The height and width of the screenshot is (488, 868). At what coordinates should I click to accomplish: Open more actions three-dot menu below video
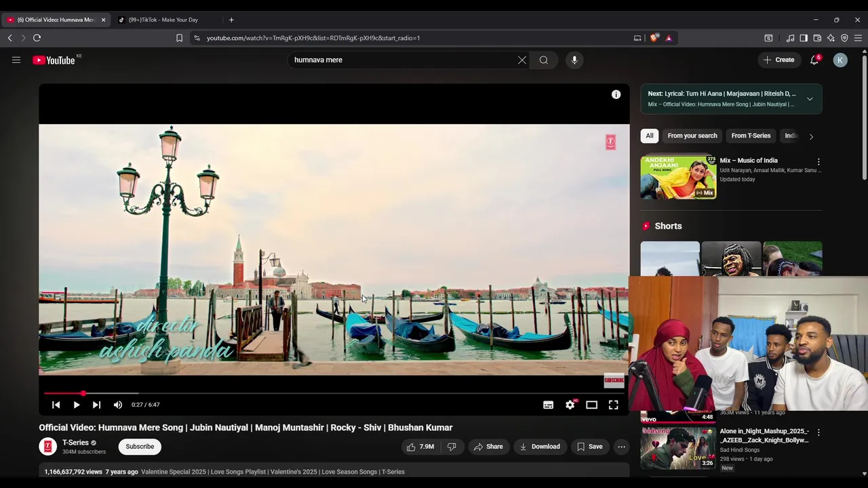(621, 447)
